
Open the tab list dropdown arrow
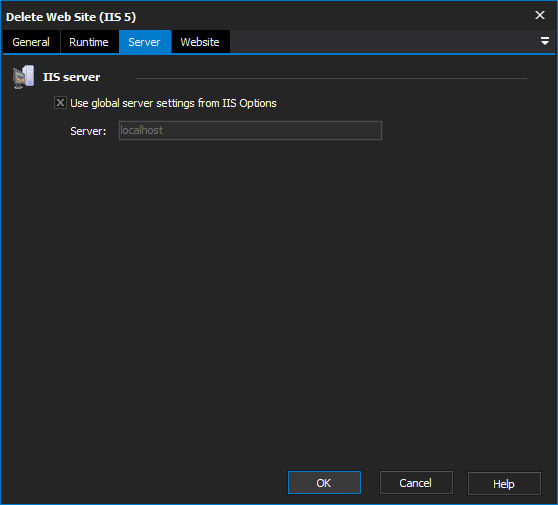coord(544,41)
